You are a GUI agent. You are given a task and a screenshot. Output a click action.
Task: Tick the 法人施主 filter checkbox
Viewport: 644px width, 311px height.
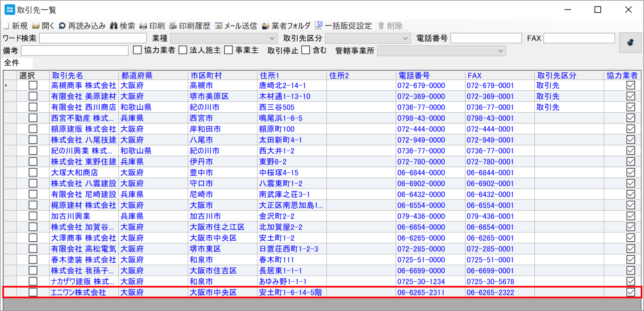coord(183,50)
